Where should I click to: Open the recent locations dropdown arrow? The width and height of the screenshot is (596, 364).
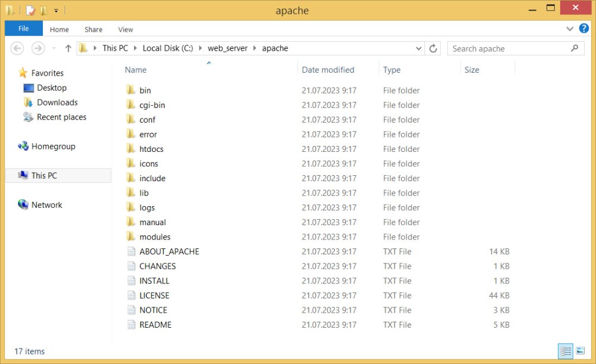click(x=54, y=48)
